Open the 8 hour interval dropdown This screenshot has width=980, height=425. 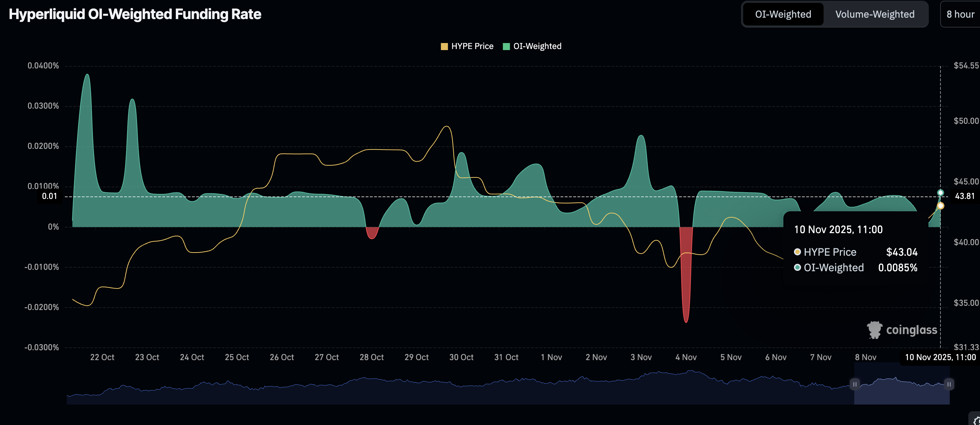(x=960, y=14)
